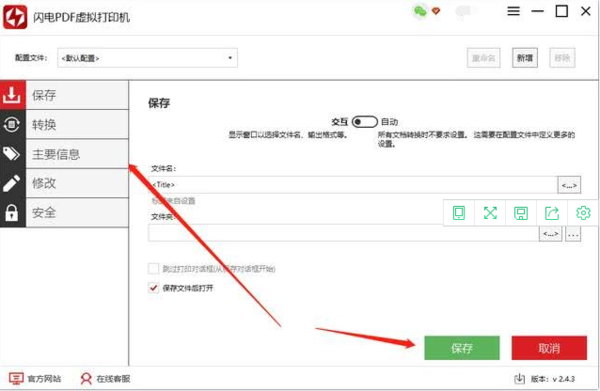Image resolution: width=600 pixels, height=391 pixels.
Task: Select the 保存 tab in sidebar
Action: coord(77,95)
